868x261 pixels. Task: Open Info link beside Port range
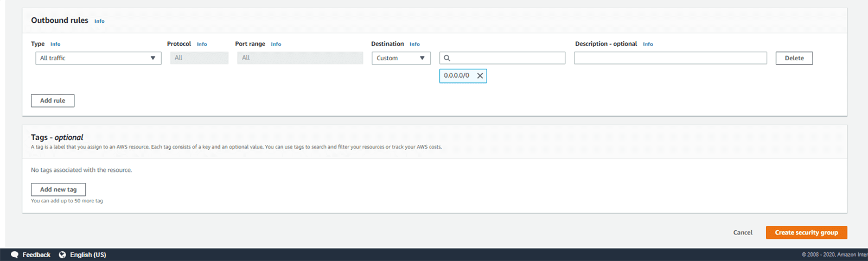276,44
